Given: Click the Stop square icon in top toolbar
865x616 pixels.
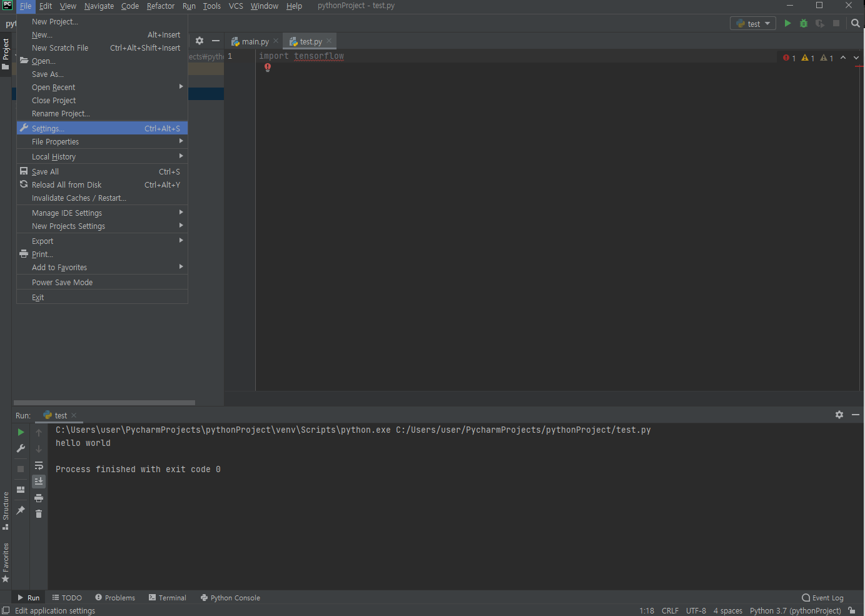Looking at the screenshot, I should pos(836,23).
